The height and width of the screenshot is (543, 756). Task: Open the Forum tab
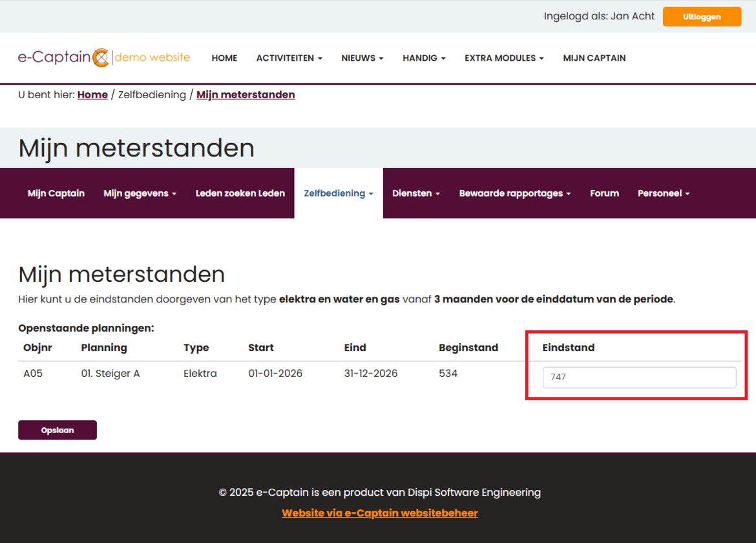[x=604, y=193]
